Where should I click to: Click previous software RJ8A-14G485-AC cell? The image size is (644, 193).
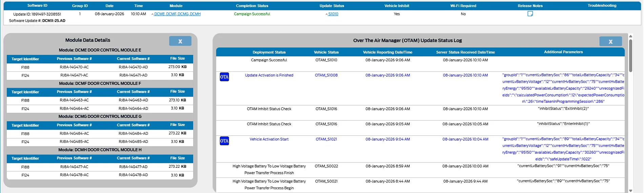tap(74, 142)
